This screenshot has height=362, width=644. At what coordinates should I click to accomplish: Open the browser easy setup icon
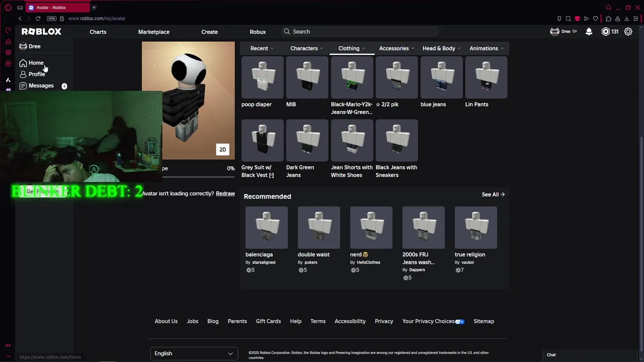tap(636, 19)
